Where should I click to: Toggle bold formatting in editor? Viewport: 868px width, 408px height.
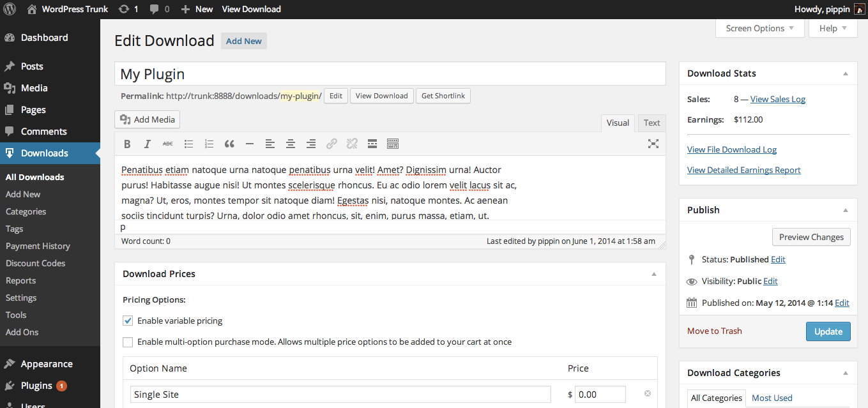click(x=127, y=144)
